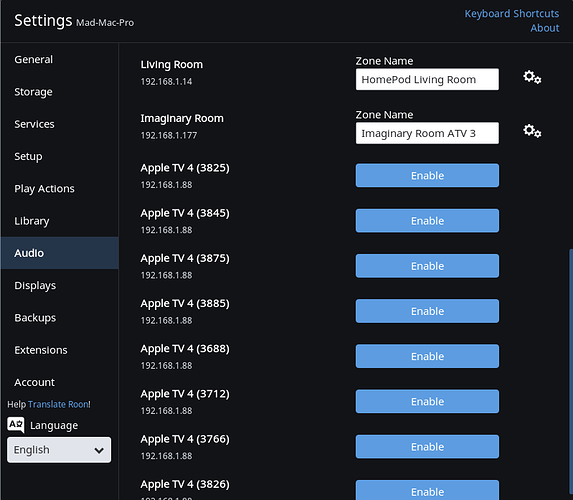
Task: Click IP address 192.168.1.14
Action: coord(166,82)
